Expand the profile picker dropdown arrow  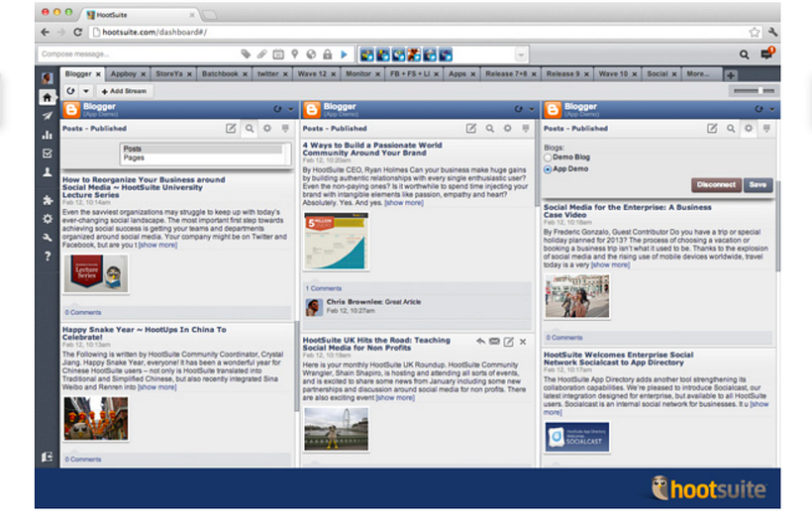click(x=521, y=54)
